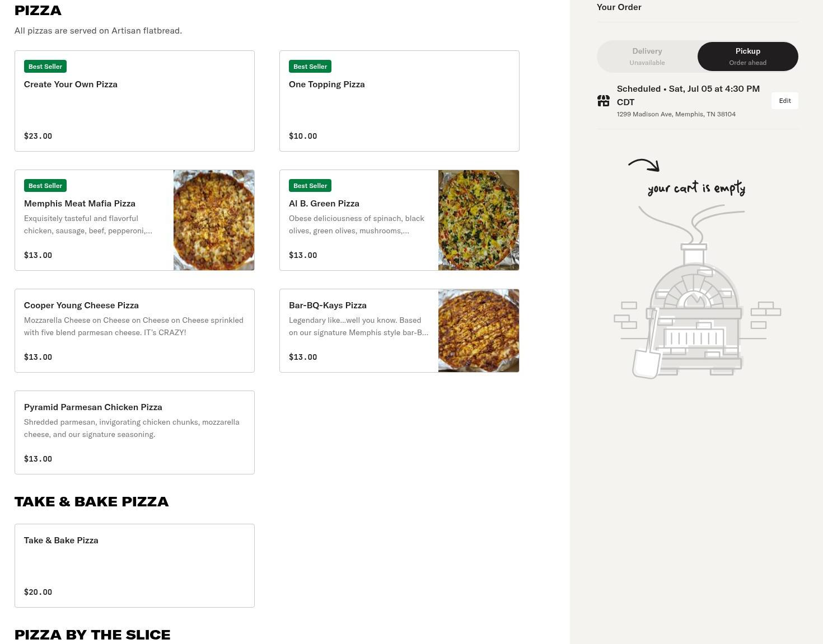823x644 pixels.
Task: Open Create Your Own Pizza item
Action: 134,101
